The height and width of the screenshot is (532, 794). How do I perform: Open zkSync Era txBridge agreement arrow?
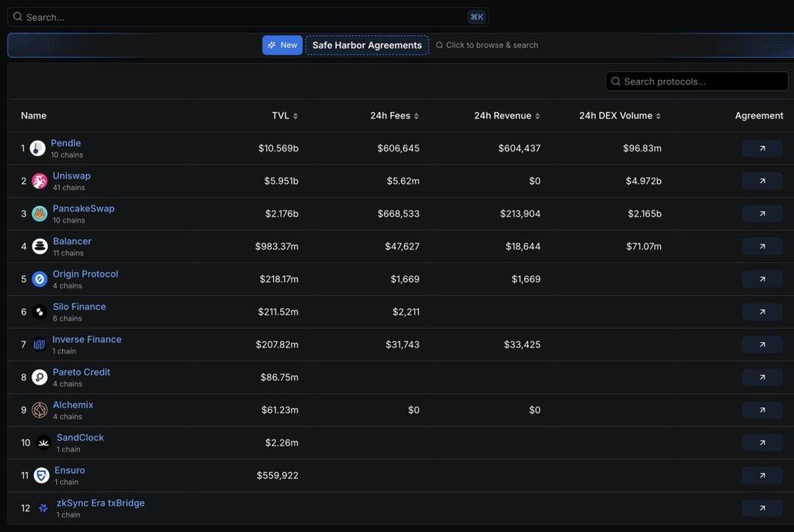pos(762,508)
